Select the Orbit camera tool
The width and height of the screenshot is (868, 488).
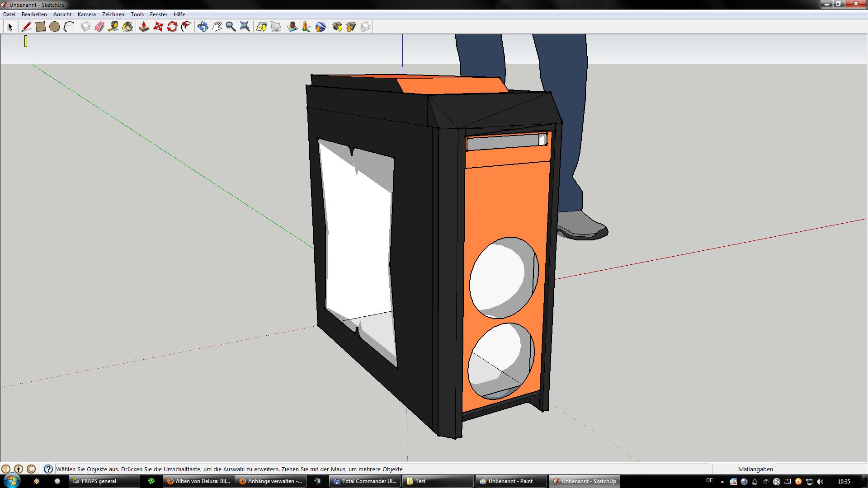tap(203, 27)
